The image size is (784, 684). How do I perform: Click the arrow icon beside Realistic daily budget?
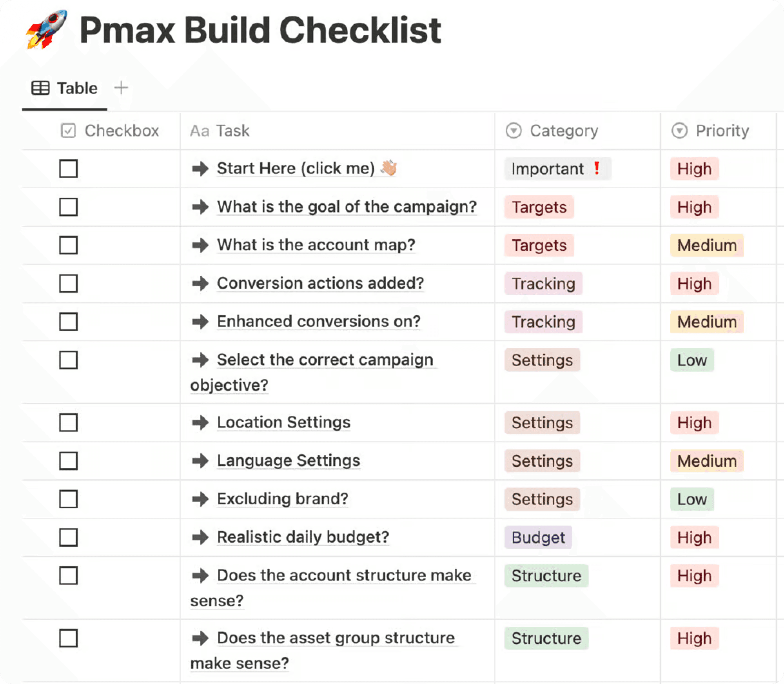[x=200, y=537]
